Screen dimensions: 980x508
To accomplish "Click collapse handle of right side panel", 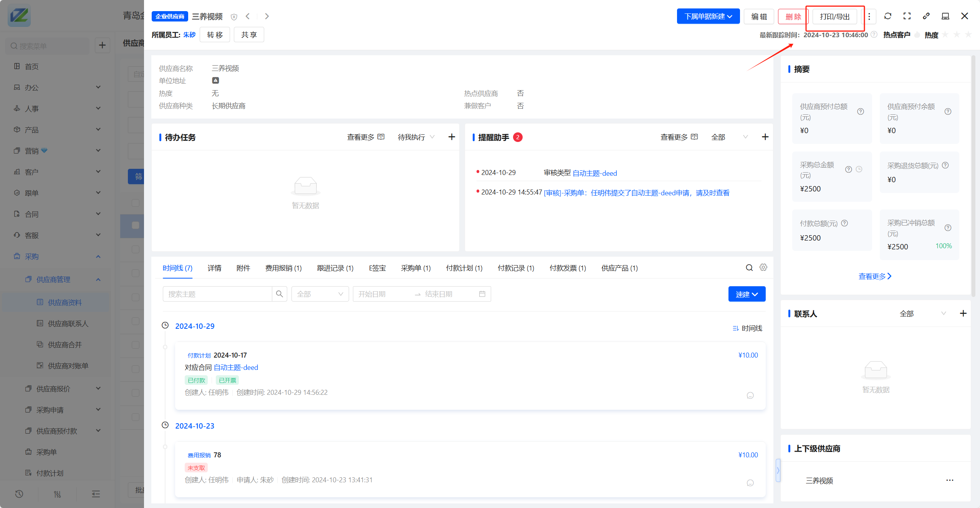I will point(778,470).
